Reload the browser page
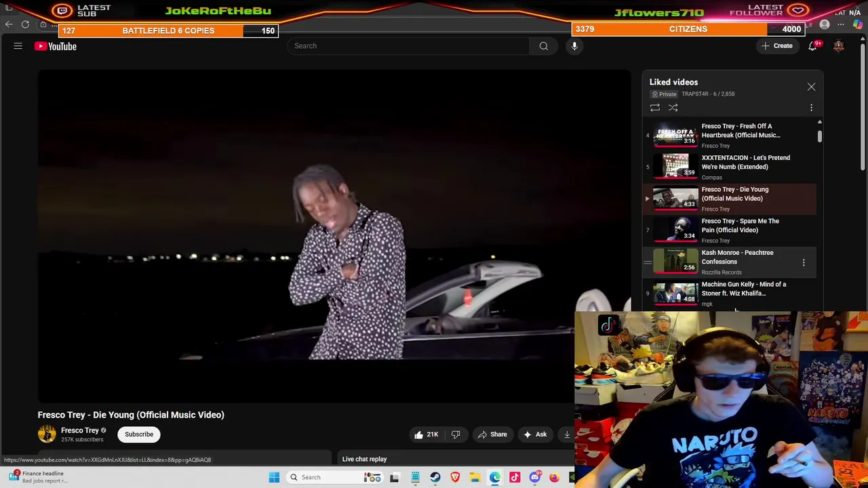This screenshot has width=868, height=488. [x=25, y=24]
